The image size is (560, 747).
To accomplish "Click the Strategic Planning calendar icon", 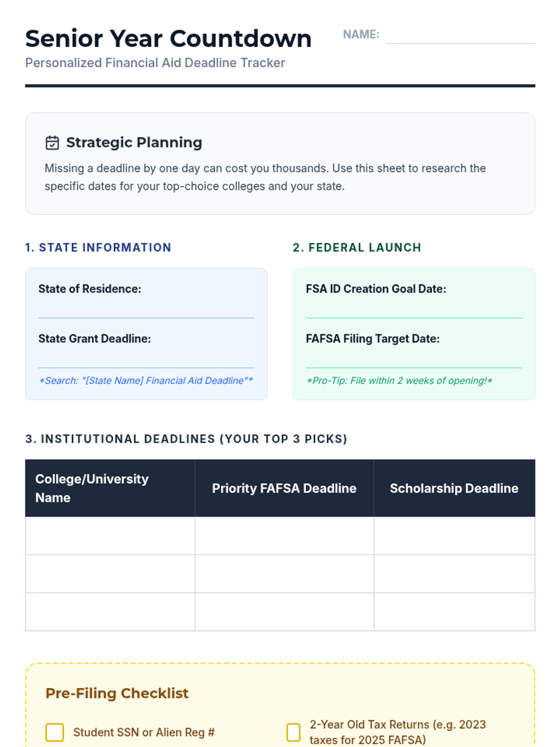I will point(52,142).
